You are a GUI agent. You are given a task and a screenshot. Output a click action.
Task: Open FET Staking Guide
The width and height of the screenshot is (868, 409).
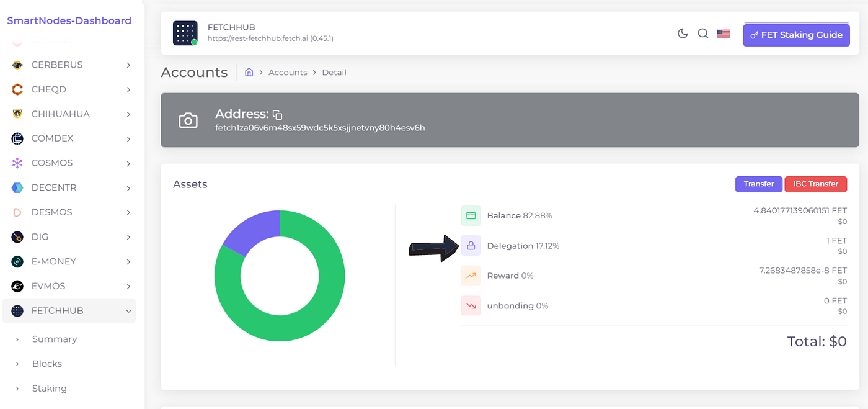tap(796, 35)
